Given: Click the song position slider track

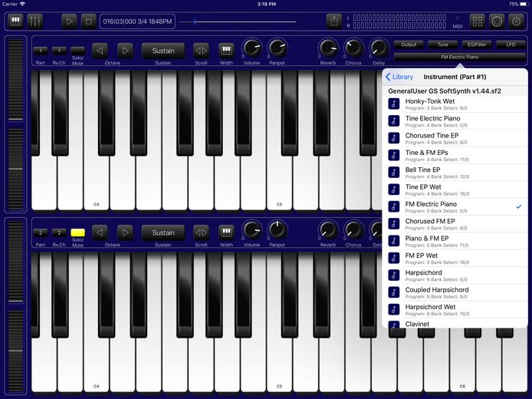Looking at the screenshot, I should click(238, 21).
